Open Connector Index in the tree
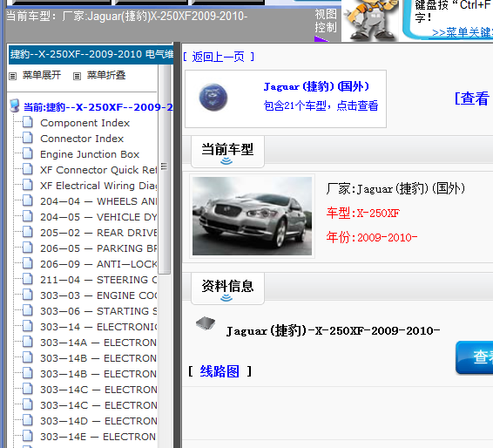493x448 pixels. coord(82,139)
